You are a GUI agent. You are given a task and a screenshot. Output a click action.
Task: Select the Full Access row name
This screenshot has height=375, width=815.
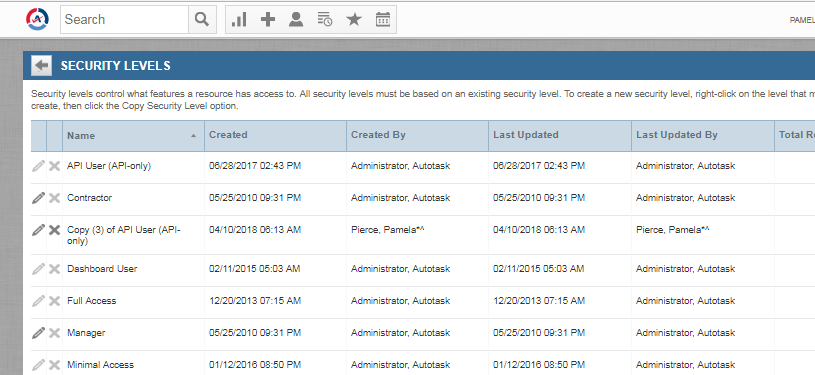(x=91, y=301)
